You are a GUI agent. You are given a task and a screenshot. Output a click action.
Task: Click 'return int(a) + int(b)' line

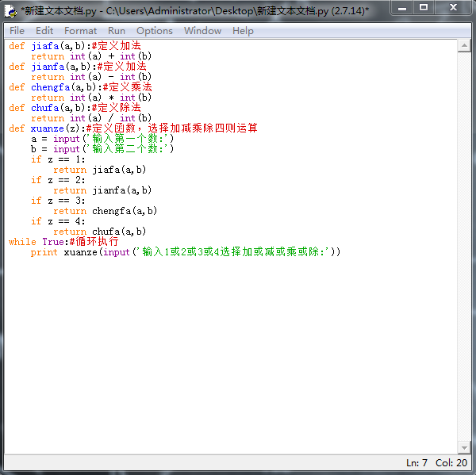point(91,56)
